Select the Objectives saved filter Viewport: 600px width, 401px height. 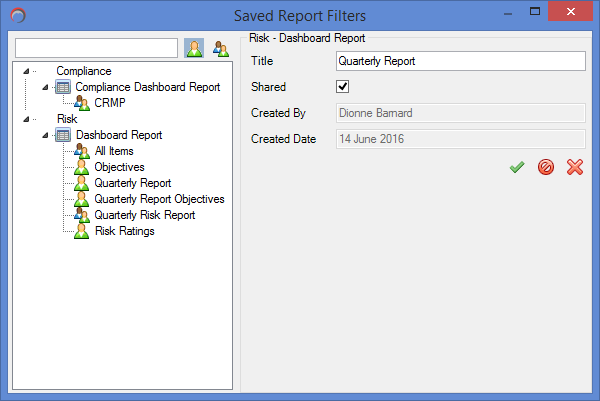tap(119, 167)
